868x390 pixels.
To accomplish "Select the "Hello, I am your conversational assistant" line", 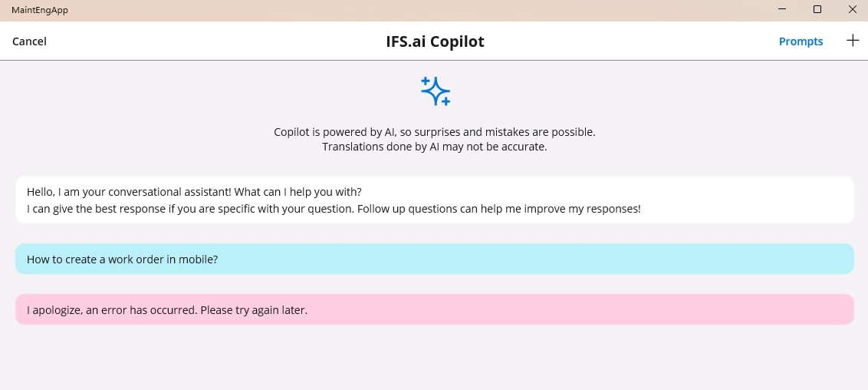I will click(194, 191).
